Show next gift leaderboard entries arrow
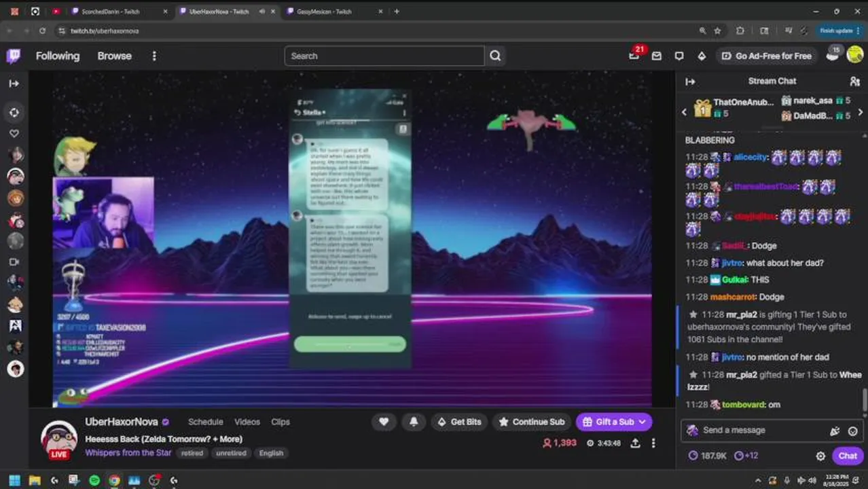The width and height of the screenshot is (868, 489). [860, 112]
